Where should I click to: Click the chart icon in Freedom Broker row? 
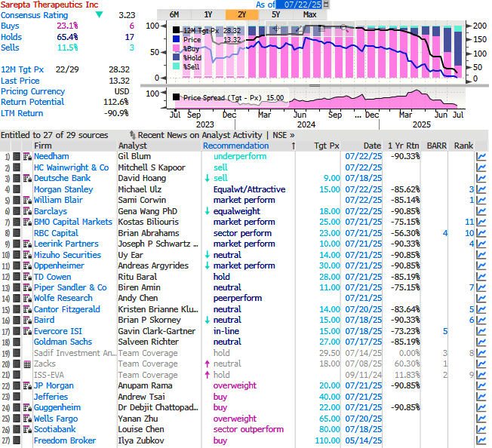click(x=481, y=440)
